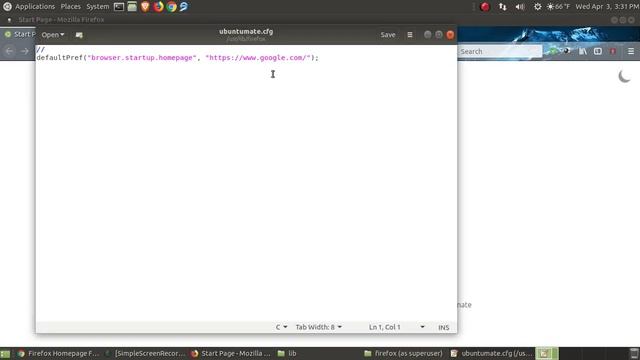
Task: Open the clock showing Wed Apr 3
Action: [607, 7]
